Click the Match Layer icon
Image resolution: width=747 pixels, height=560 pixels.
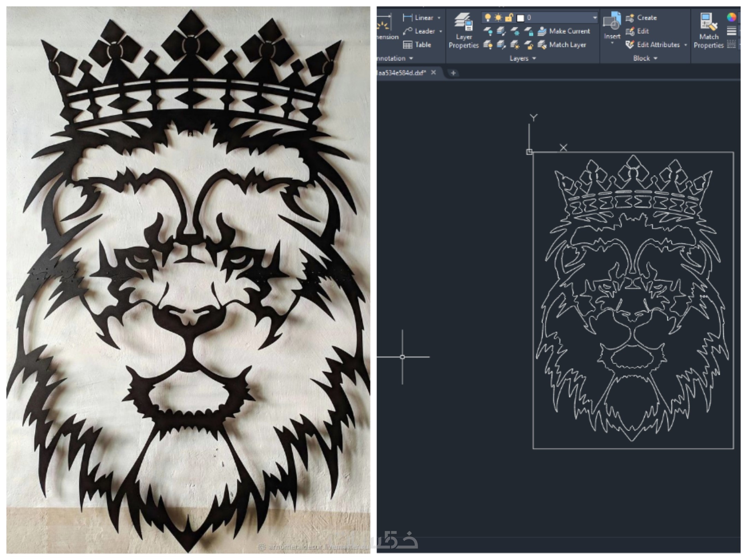(x=542, y=45)
